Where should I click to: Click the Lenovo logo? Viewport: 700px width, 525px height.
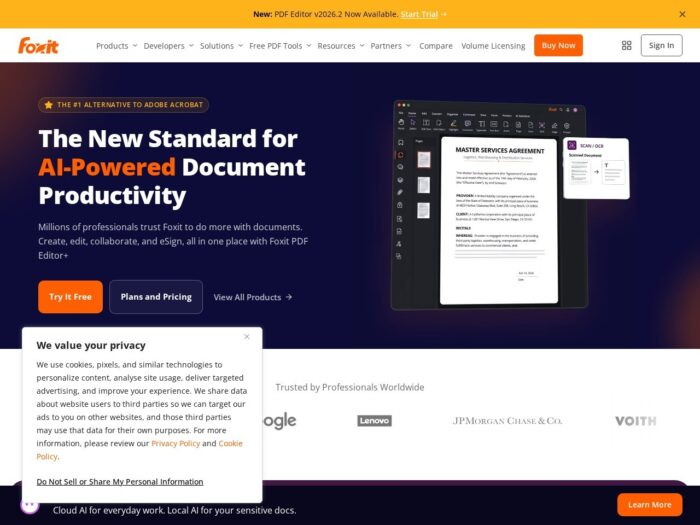pos(375,421)
